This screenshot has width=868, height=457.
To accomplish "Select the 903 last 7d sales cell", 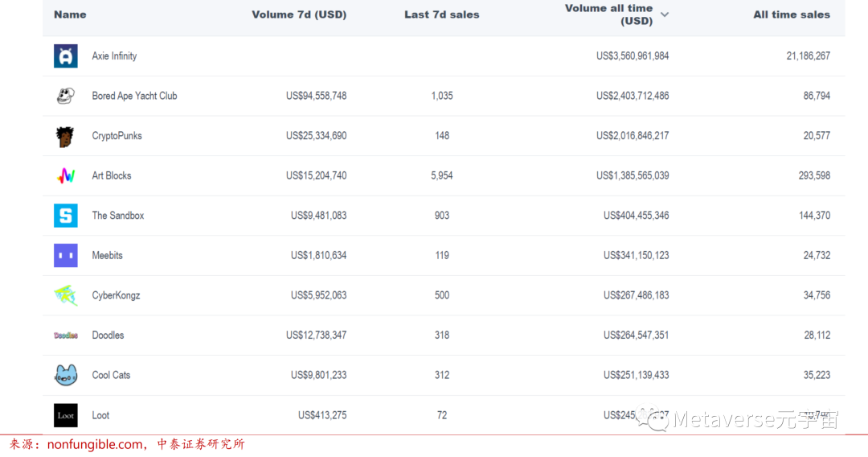I will pos(442,216).
